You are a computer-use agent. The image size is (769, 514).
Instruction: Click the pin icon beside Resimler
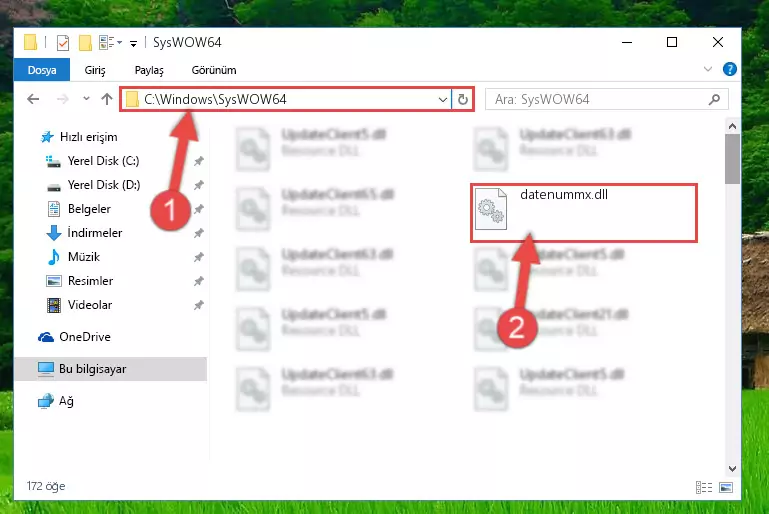click(x=199, y=281)
